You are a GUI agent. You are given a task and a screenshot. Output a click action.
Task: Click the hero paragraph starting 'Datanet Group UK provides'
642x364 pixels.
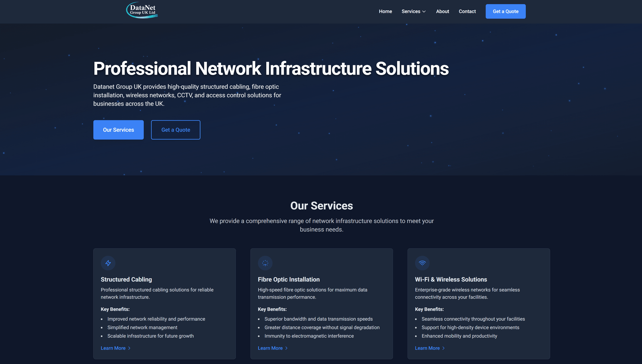[x=187, y=95]
